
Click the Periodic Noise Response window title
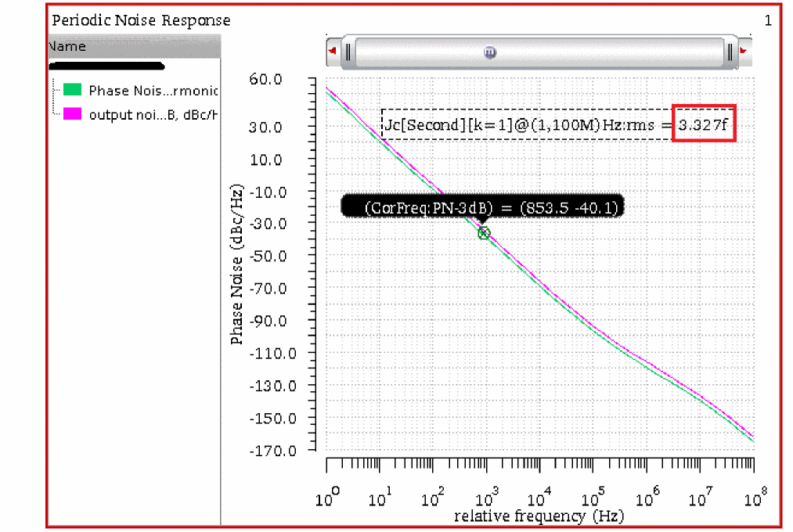141,20
